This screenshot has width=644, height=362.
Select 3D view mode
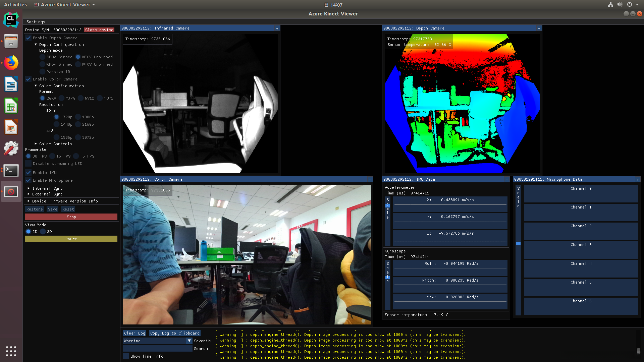pos(43,232)
